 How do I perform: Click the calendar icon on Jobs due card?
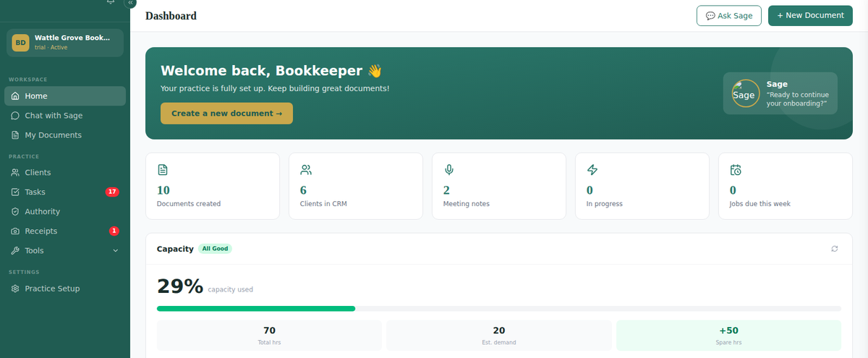pos(736,170)
